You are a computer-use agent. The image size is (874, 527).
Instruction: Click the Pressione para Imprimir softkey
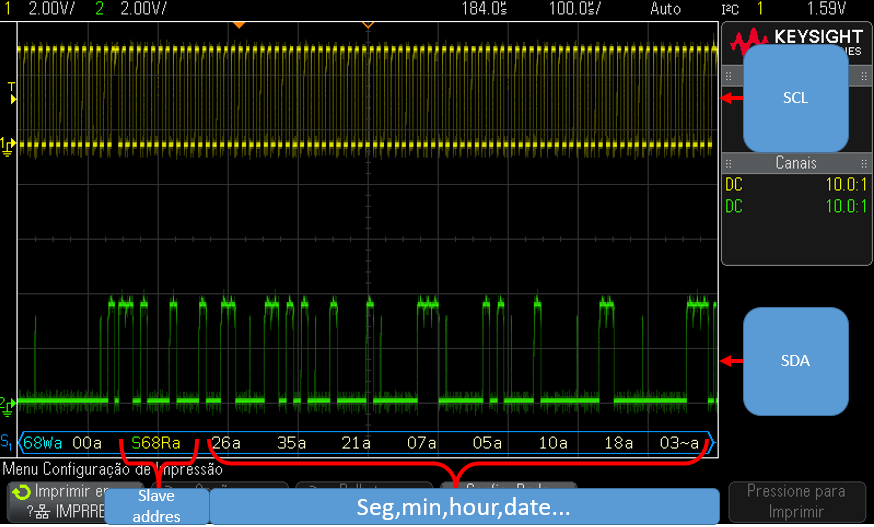pos(796,501)
